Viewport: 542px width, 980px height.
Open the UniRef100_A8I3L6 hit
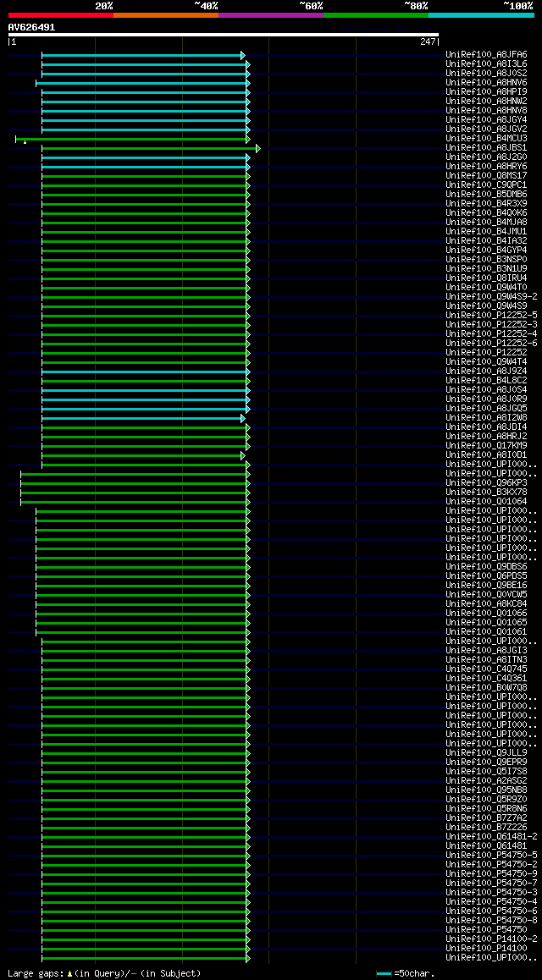click(486, 63)
